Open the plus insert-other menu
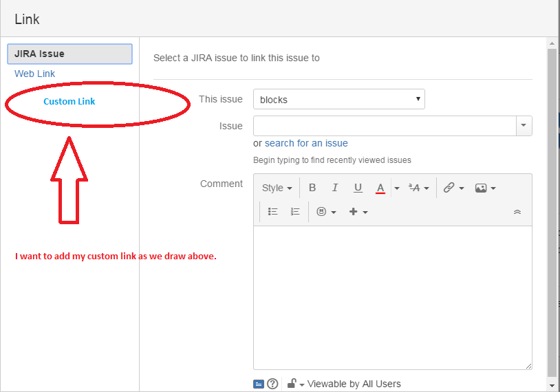Image resolution: width=560 pixels, height=392 pixels. point(358,212)
